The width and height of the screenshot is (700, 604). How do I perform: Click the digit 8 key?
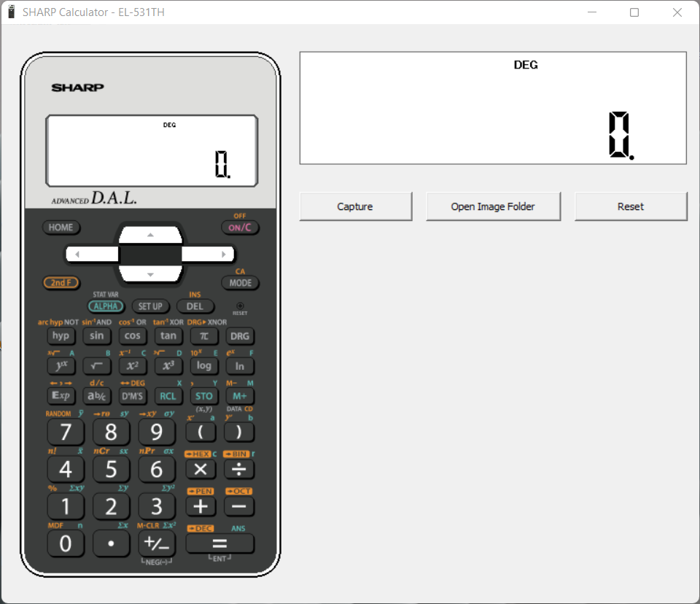[x=111, y=432]
